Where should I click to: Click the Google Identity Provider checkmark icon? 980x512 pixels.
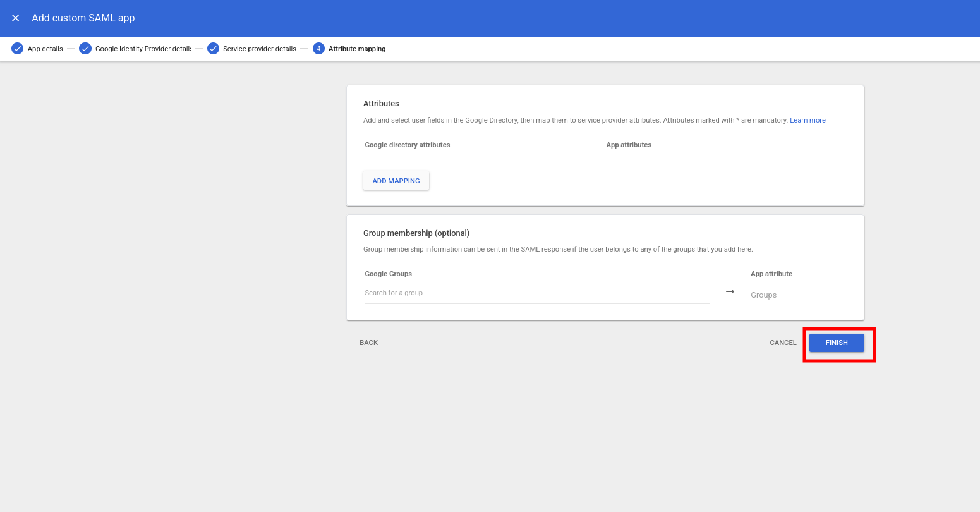pyautogui.click(x=85, y=49)
